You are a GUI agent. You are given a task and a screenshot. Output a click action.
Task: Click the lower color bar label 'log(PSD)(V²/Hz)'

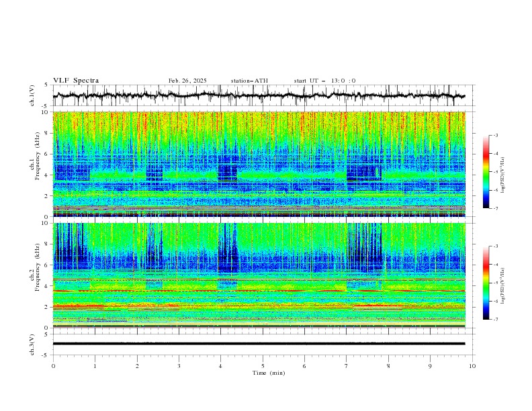point(502,286)
